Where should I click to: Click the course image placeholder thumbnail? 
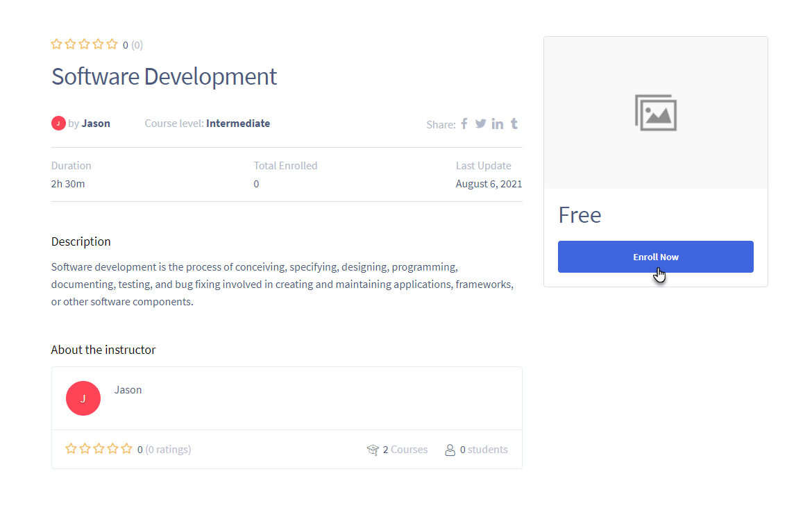pos(655,113)
